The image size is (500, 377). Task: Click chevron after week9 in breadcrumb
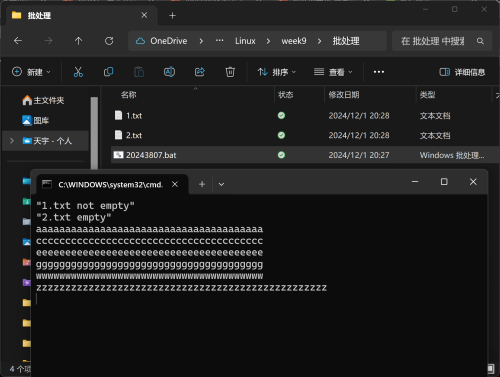pyautogui.click(x=319, y=41)
